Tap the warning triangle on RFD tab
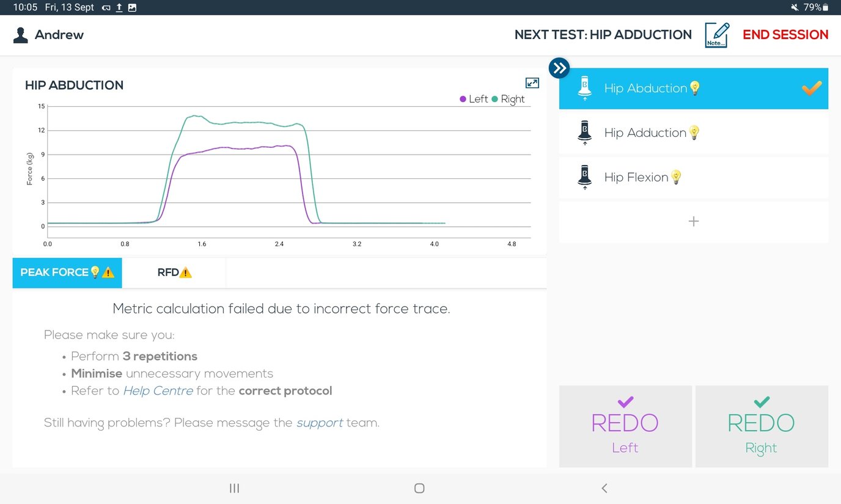 click(x=186, y=272)
